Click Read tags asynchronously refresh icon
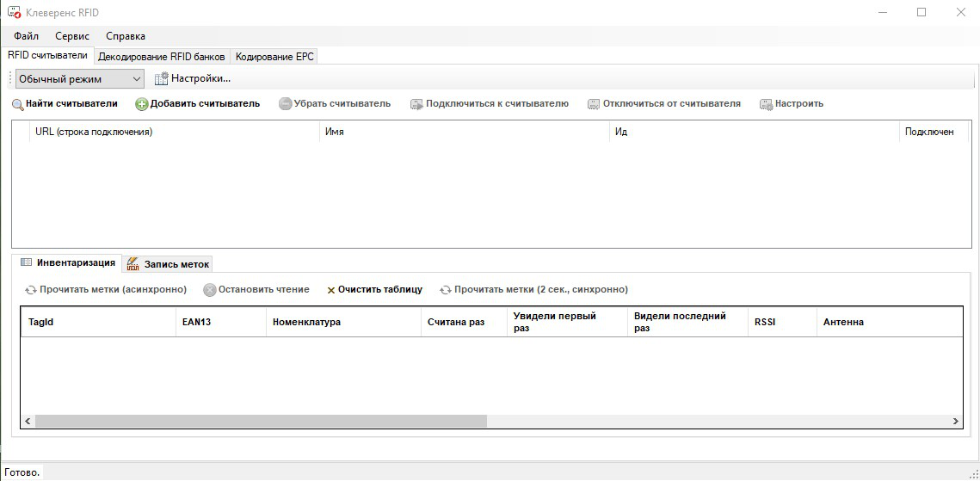980x481 pixels. [x=31, y=290]
